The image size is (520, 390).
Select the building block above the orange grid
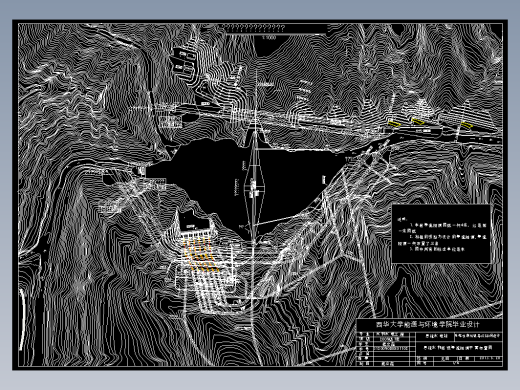pyautogui.click(x=192, y=221)
